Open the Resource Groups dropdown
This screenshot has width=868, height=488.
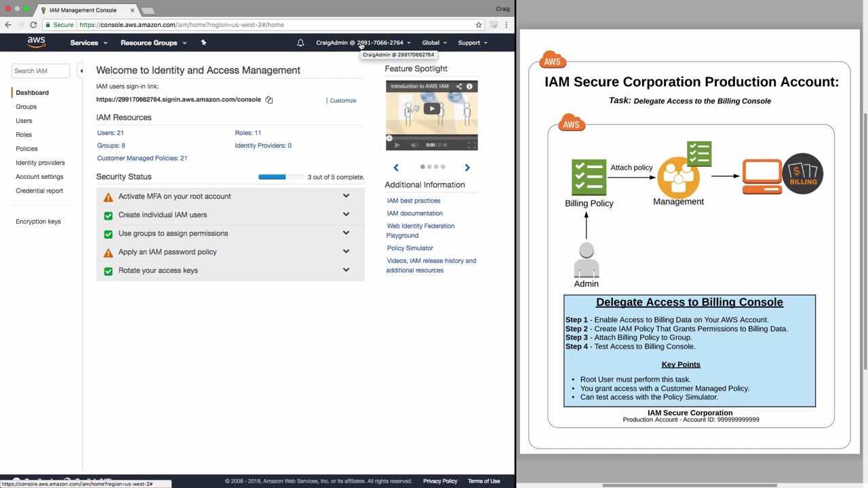tap(153, 43)
